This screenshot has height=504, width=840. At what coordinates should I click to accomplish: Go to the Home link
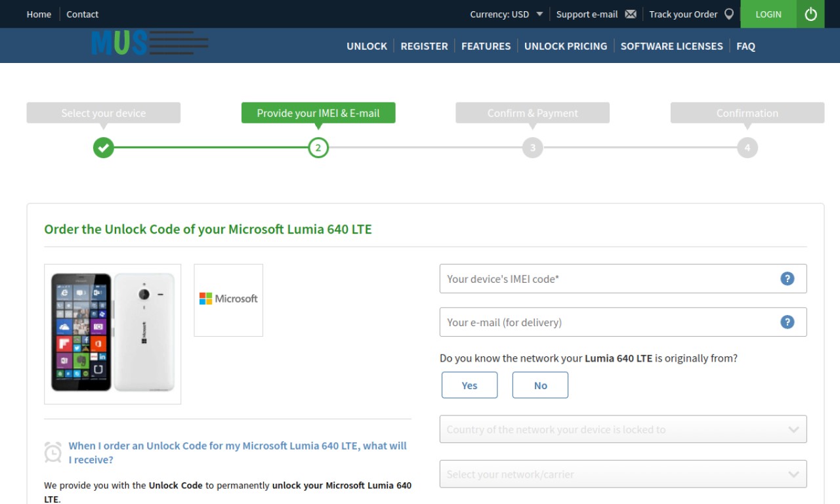(39, 14)
